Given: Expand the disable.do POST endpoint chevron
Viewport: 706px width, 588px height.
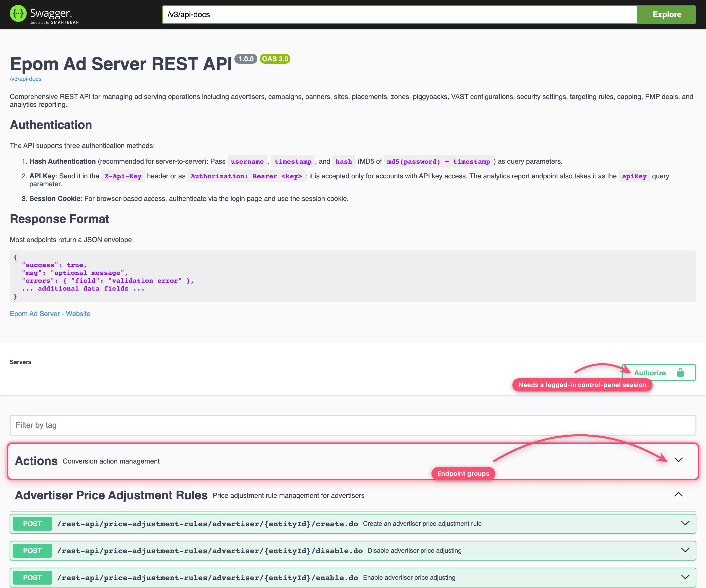Looking at the screenshot, I should 685,550.
